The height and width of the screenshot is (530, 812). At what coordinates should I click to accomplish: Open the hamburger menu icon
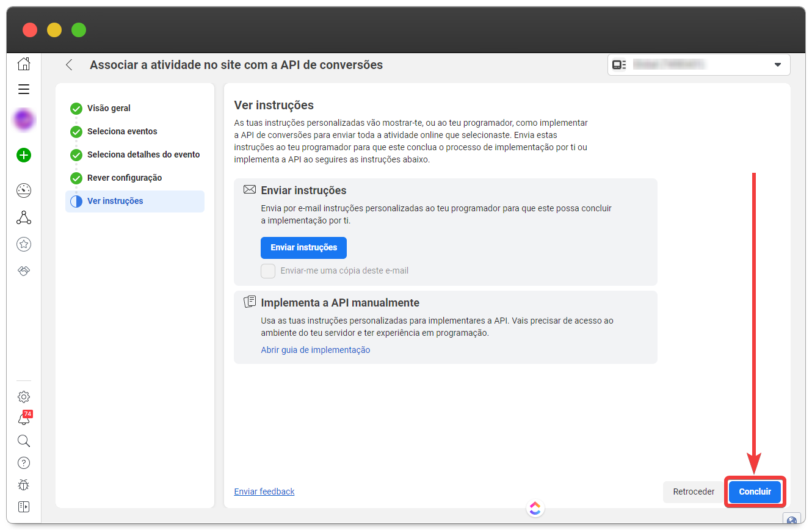pyautogui.click(x=24, y=90)
